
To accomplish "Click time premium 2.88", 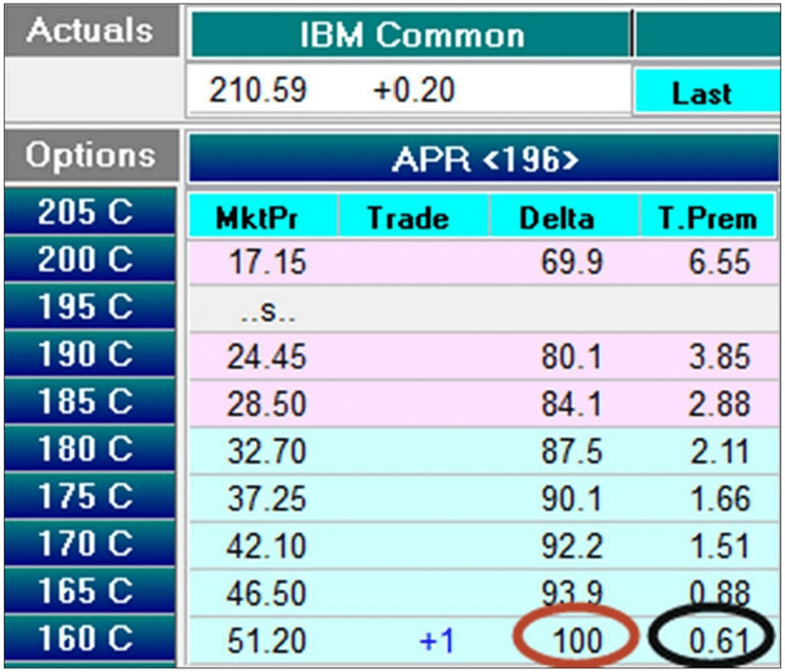I will pos(720,404).
